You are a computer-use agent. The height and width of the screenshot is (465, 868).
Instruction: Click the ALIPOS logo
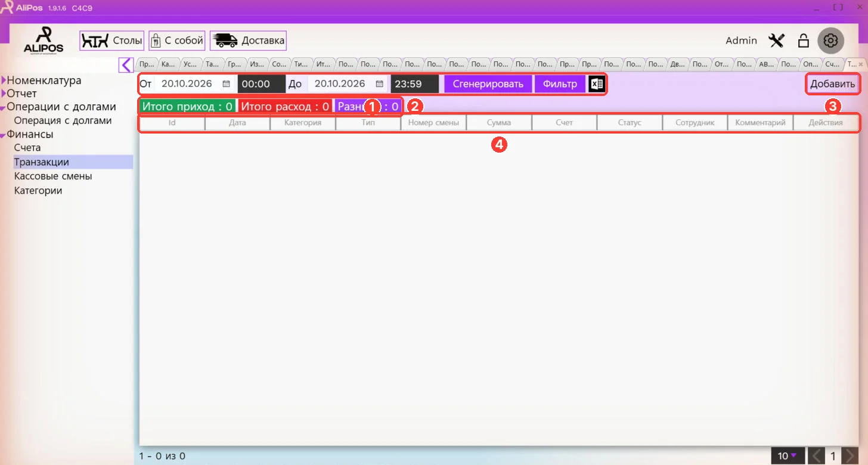(x=44, y=41)
